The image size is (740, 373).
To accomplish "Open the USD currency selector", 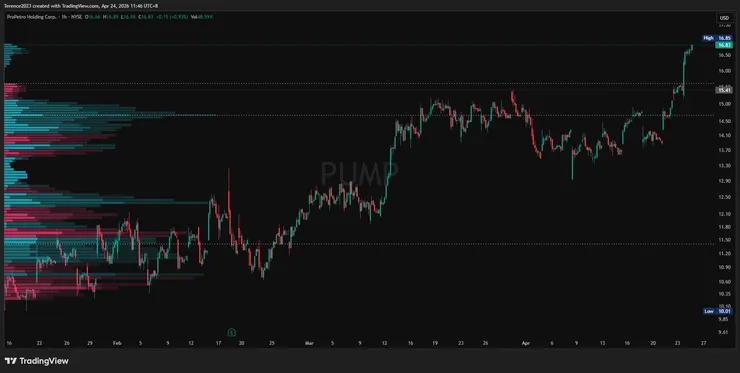I will point(724,18).
